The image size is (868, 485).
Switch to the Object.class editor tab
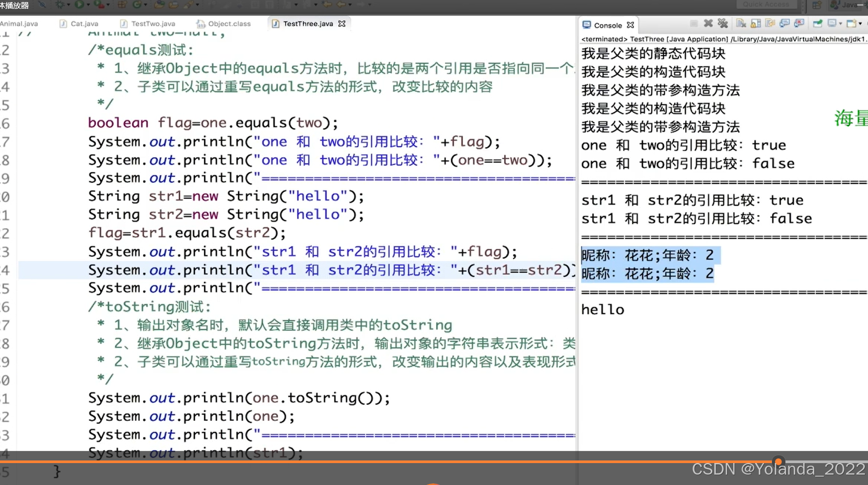[224, 23]
